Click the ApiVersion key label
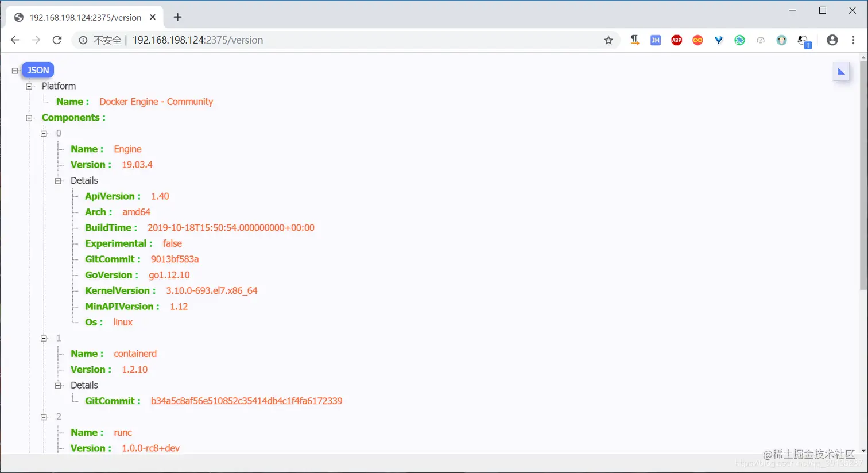 [x=113, y=196]
